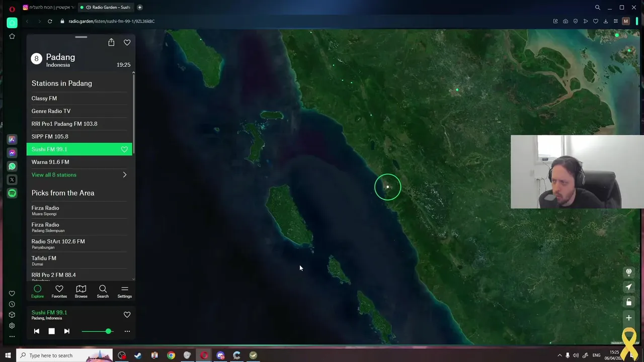The width and height of the screenshot is (644, 362).
Task: Open Opera menu logo
Action: (12, 8)
